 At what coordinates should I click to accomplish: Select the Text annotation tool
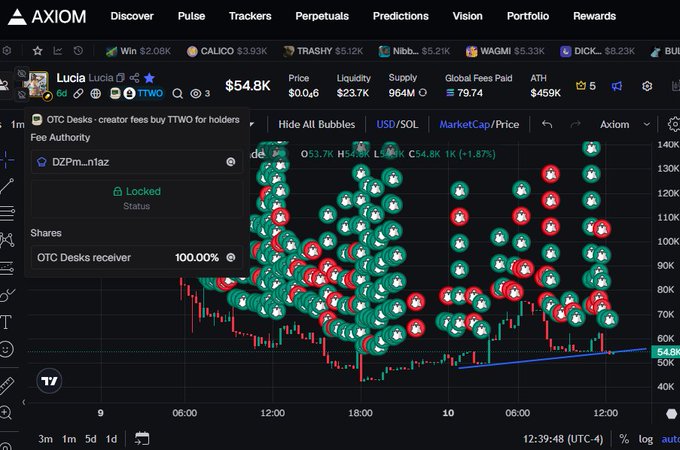(x=6, y=322)
